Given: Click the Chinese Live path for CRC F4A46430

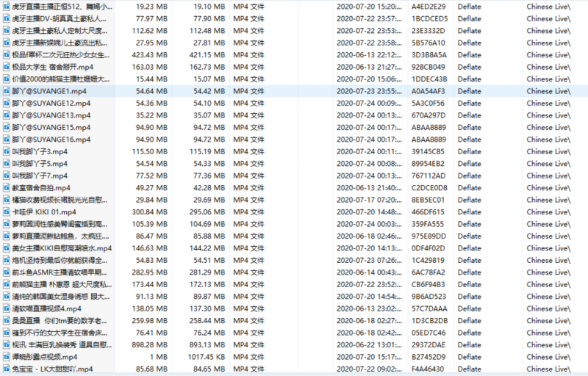Looking at the screenshot, I should 550,369.
